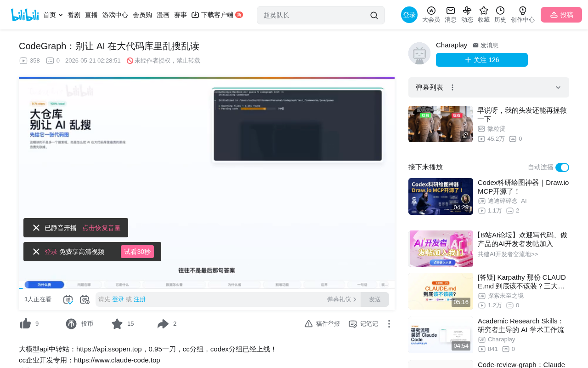The width and height of the screenshot is (588, 368).
Task: Click 登录 link in danmaku input
Action: (x=118, y=299)
